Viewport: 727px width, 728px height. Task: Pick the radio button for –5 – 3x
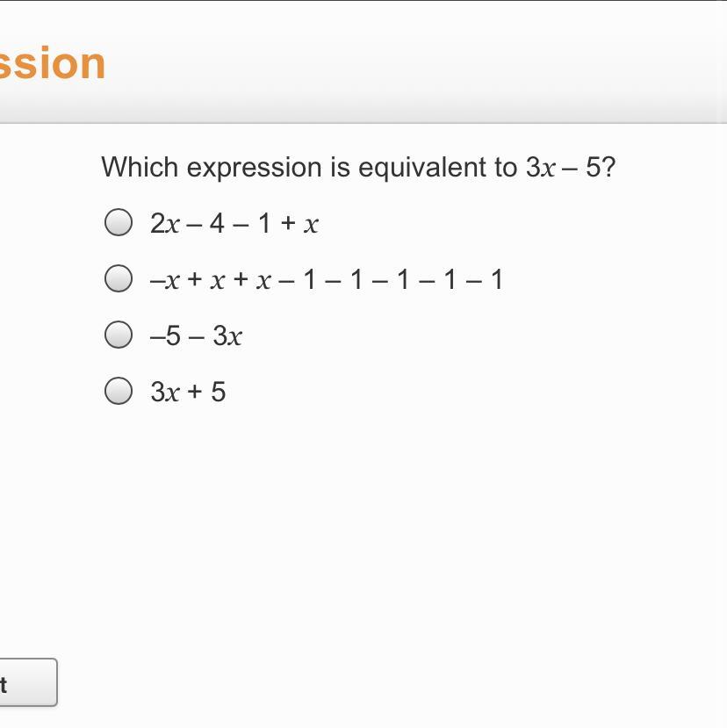coord(119,335)
